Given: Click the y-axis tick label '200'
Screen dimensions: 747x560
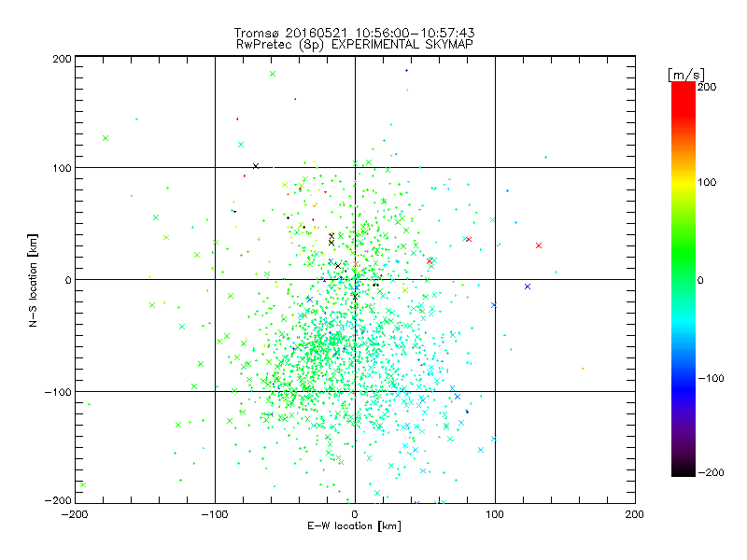Looking at the screenshot, I should [62, 59].
